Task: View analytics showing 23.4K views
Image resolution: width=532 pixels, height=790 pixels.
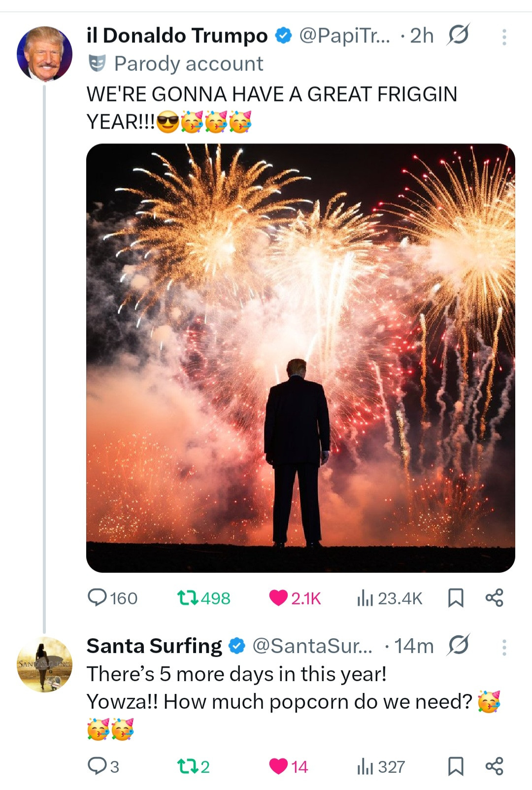Action: pos(365,598)
